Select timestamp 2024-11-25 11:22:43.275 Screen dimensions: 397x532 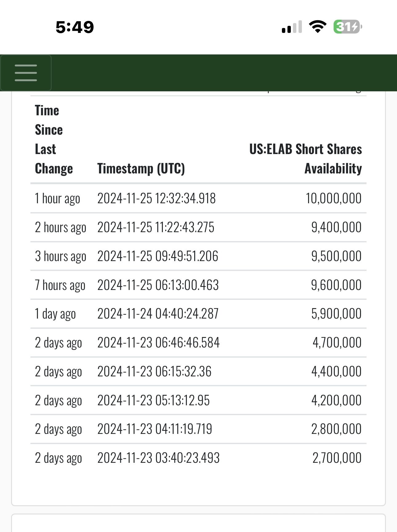click(x=156, y=227)
